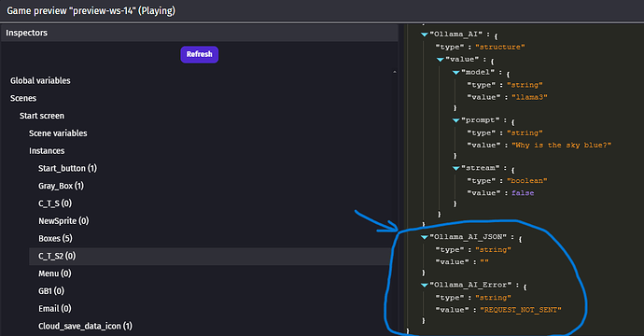Collapse the "stream" JSON node
This screenshot has height=336, width=644.
pyautogui.click(x=455, y=168)
